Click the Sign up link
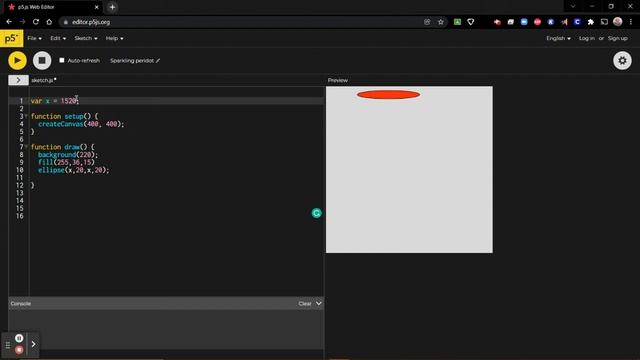Viewport: 640px width, 360px height. click(618, 38)
